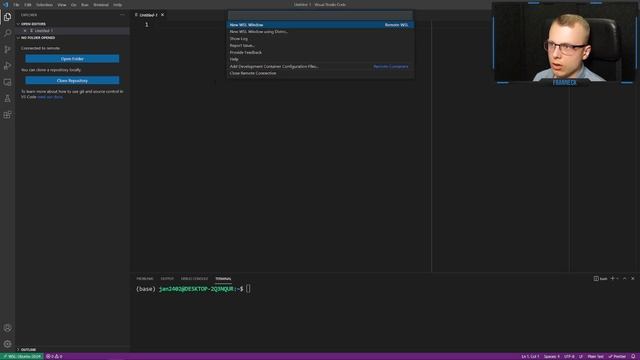Screen dimensions: 640x360
Task: Click the UTF-8 encoding status
Action: [x=569, y=356]
